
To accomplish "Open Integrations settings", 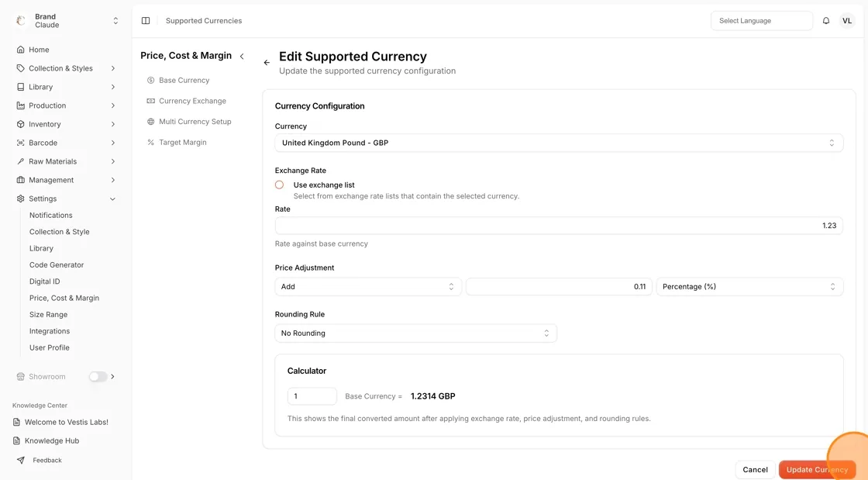I will 50,331.
